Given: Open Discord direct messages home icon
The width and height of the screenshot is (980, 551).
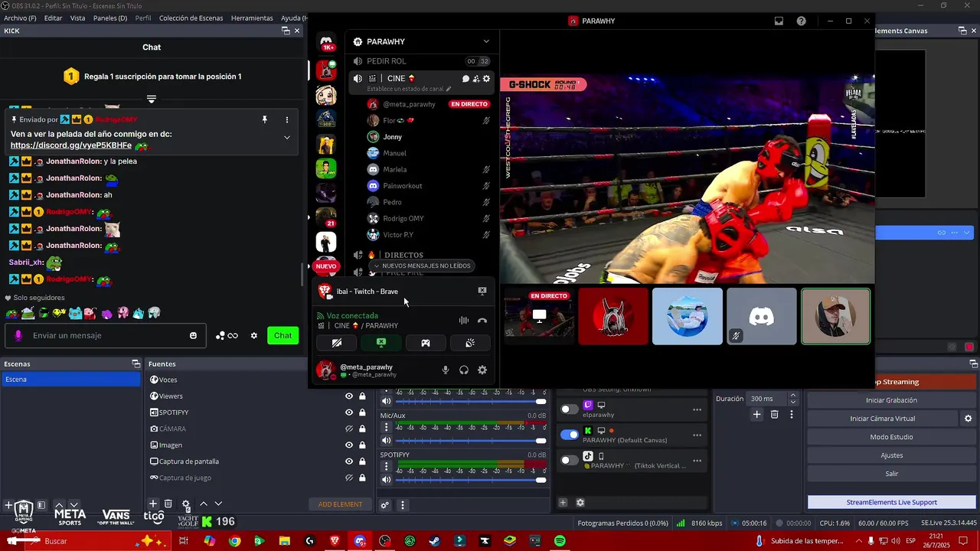Looking at the screenshot, I should (326, 41).
